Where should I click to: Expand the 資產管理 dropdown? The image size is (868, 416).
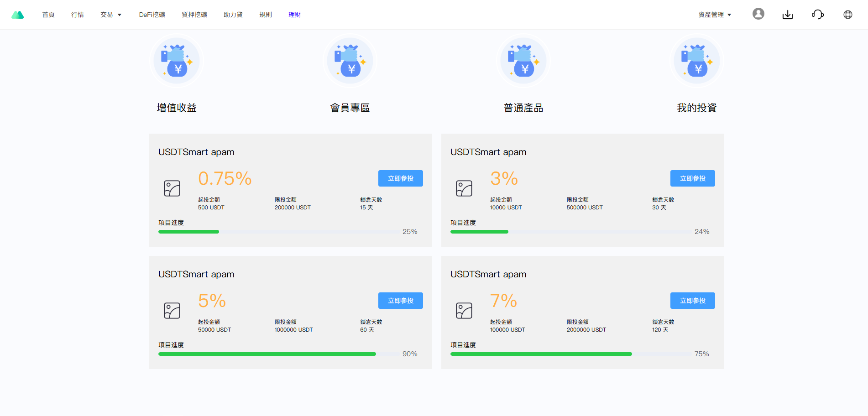tap(714, 15)
